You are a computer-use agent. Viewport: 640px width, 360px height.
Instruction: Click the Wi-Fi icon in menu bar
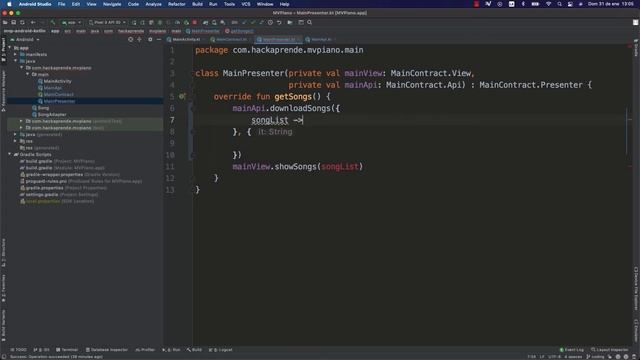click(549, 4)
